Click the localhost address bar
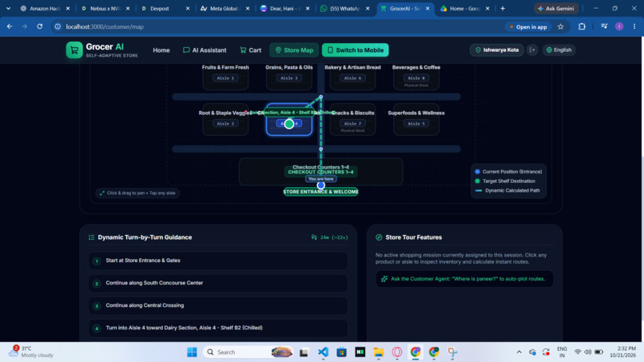644x362 pixels. coord(280,26)
